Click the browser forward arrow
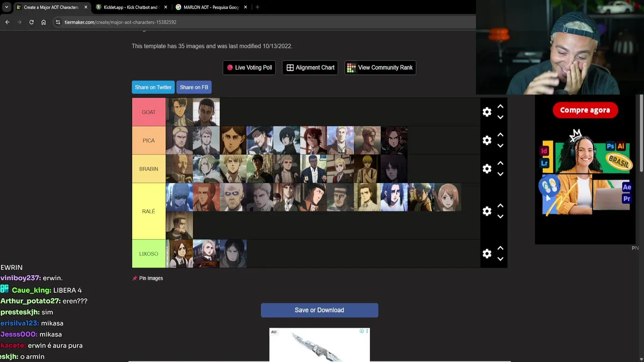This screenshot has height=362, width=644. tap(19, 22)
